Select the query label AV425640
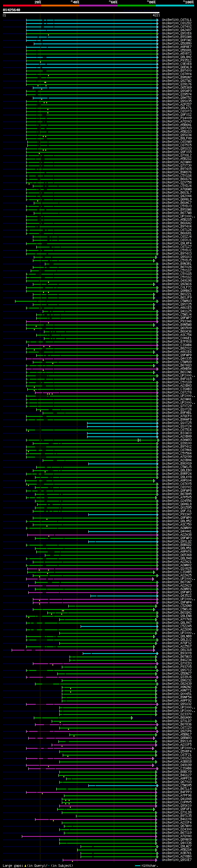 click(x=11, y=10)
